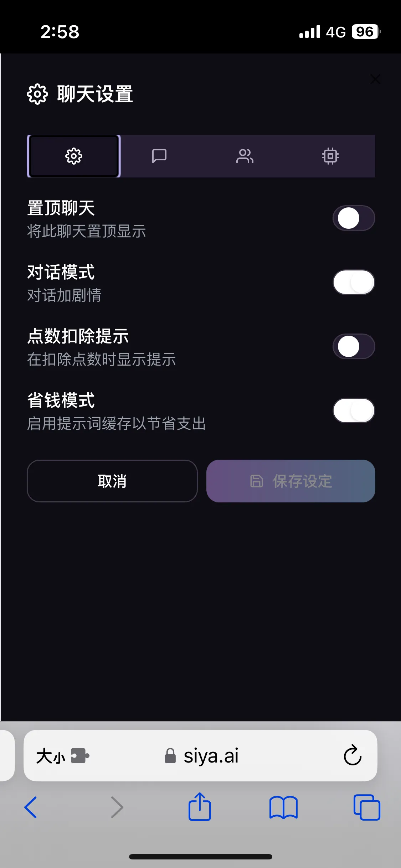Toggle the 置顶聊天 switch
The height and width of the screenshot is (868, 401).
tap(354, 218)
